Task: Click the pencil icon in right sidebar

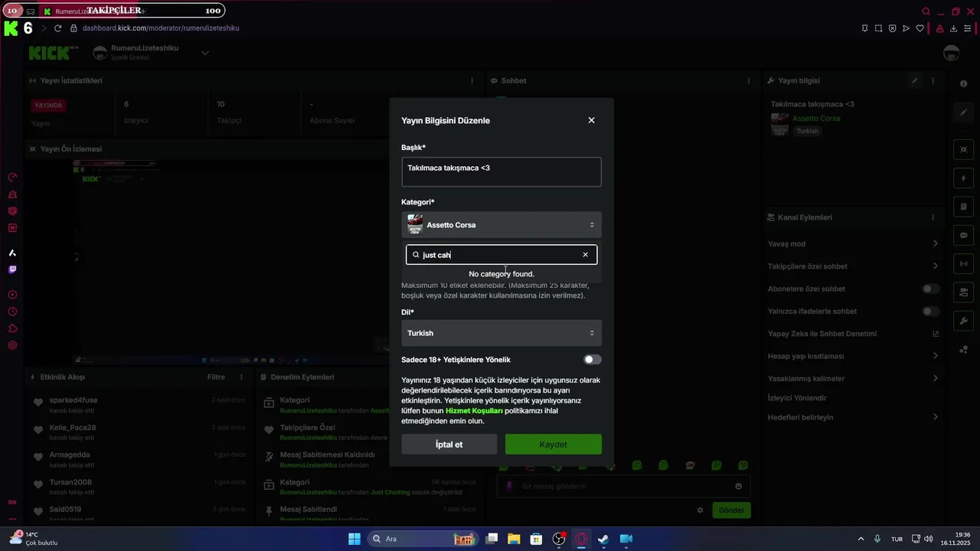Action: pos(963,112)
